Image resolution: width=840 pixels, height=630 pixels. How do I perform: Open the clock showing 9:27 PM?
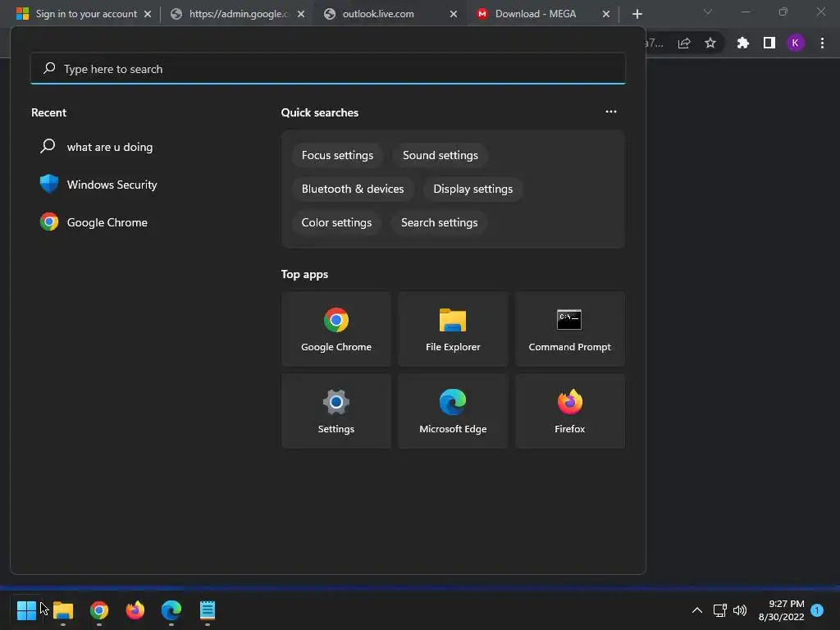click(x=781, y=610)
